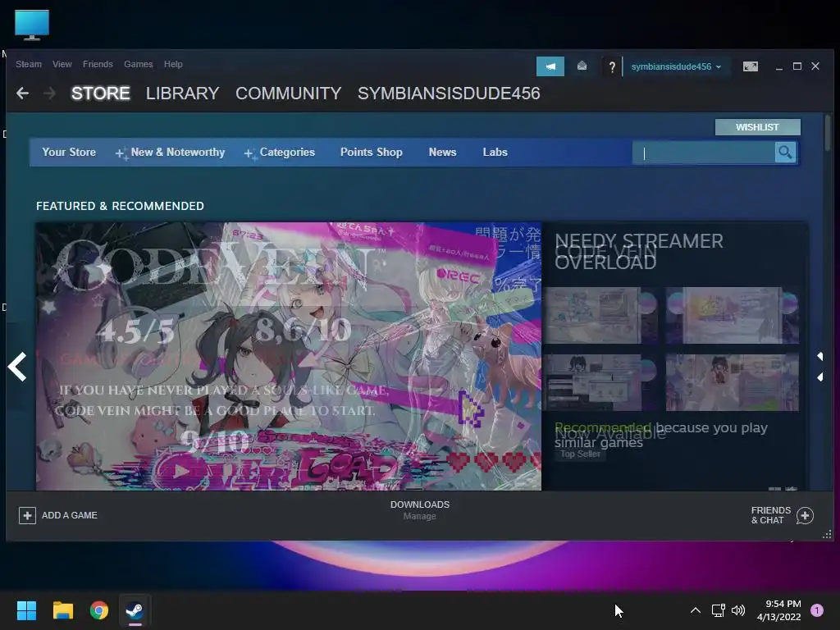Open File Explorer from the taskbar
The height and width of the screenshot is (630, 840).
[62, 610]
